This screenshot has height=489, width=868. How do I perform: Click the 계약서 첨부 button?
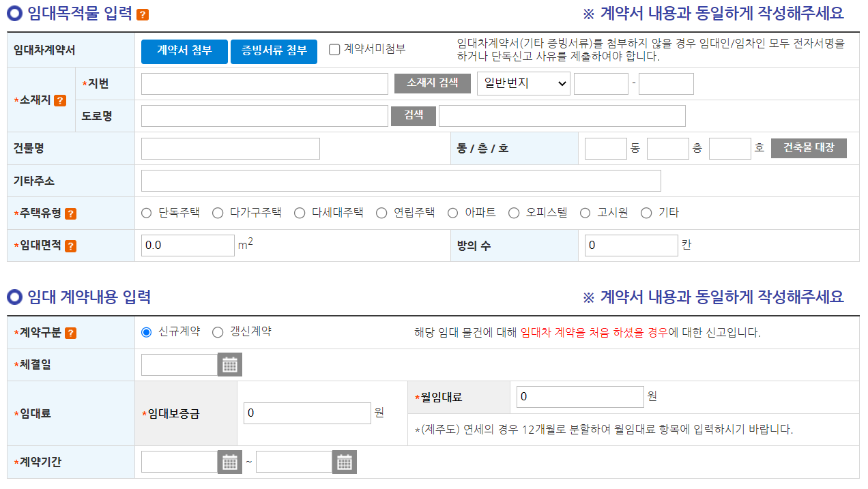click(x=184, y=51)
